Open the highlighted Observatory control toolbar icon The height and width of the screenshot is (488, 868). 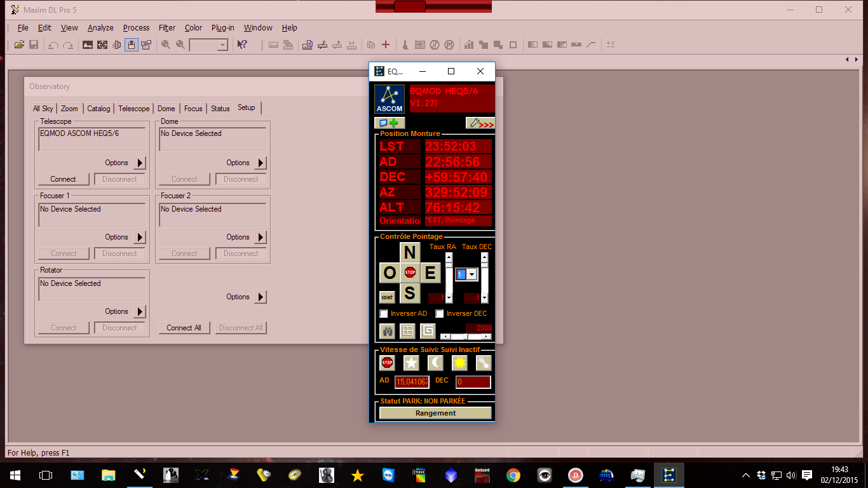[x=132, y=44]
